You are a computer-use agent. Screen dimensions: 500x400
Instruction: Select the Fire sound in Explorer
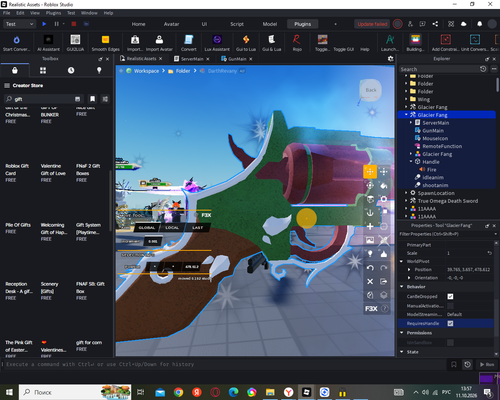(x=431, y=170)
